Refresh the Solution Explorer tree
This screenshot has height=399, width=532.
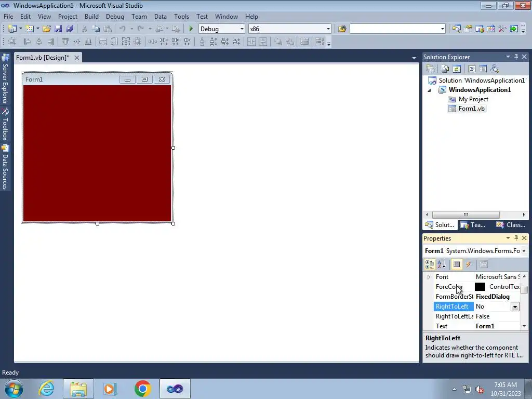click(x=457, y=69)
